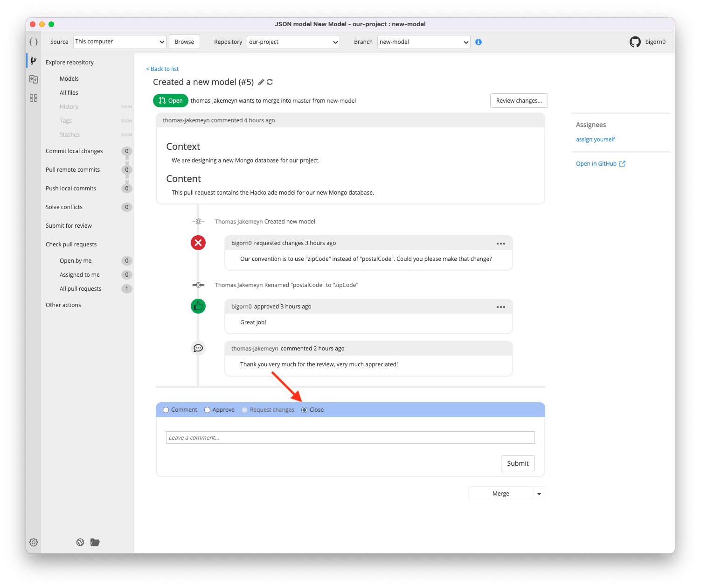Click the blue info icon near Branch

[x=478, y=42]
